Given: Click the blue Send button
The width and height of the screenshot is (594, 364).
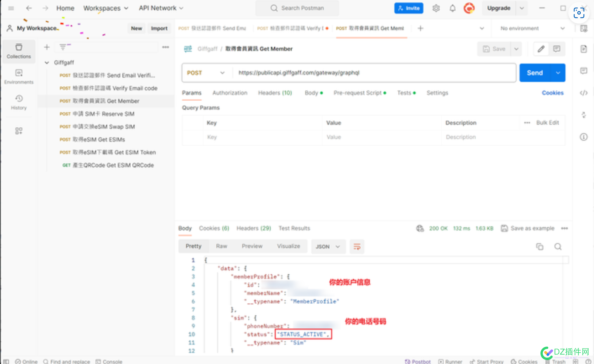Looking at the screenshot, I should (535, 73).
